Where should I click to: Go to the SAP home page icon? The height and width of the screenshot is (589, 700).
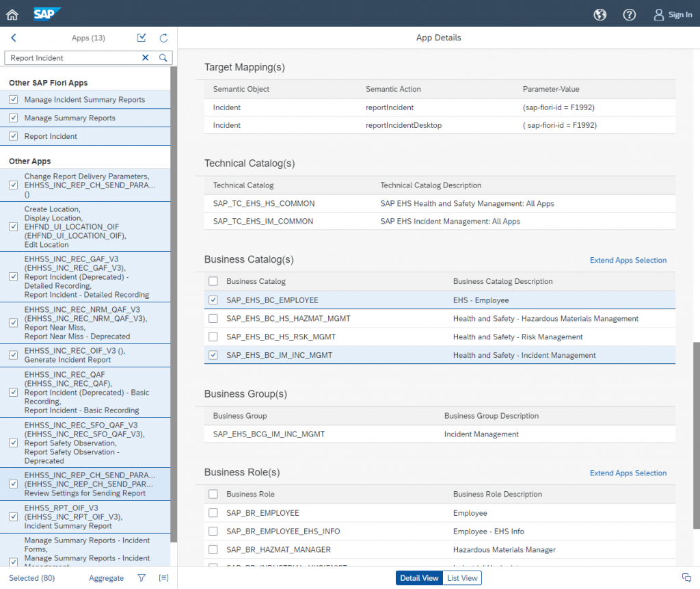pos(12,15)
